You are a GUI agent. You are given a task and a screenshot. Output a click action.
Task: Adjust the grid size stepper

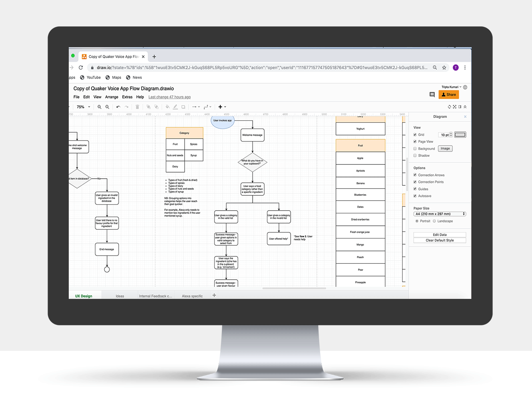[x=451, y=135]
